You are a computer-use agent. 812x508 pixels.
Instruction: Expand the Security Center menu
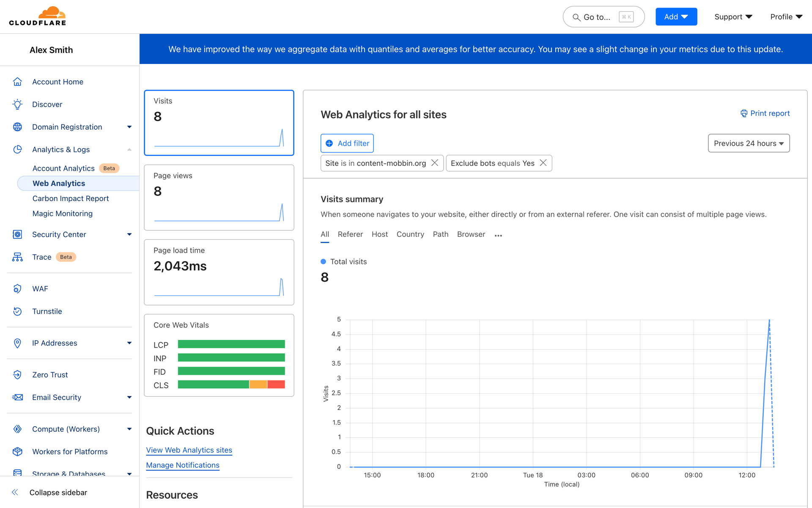tap(129, 235)
